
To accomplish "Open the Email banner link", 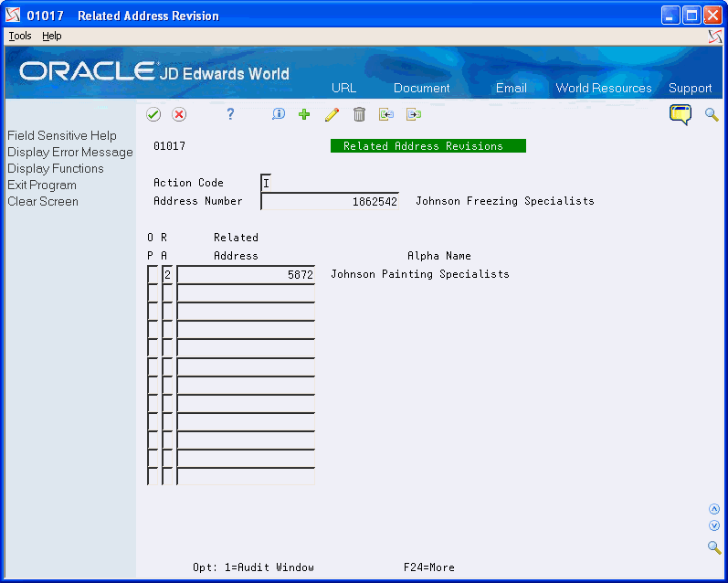I will pyautogui.click(x=512, y=88).
